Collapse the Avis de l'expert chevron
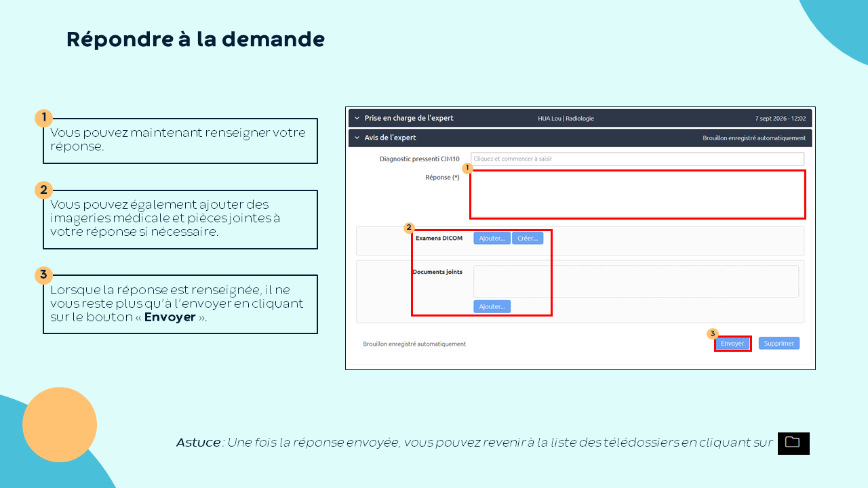The width and height of the screenshot is (868, 488). pos(357,138)
